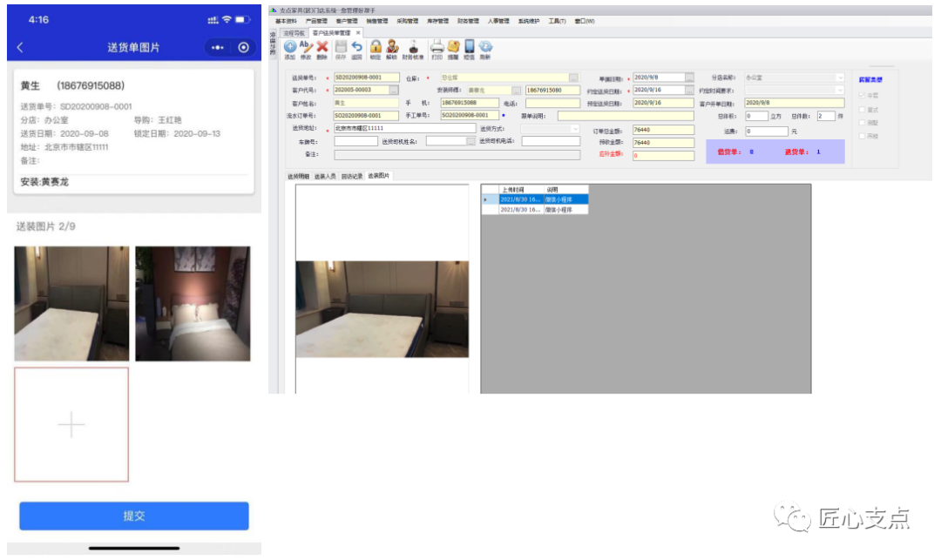
Task: Open the 单据日期 date picker button
Action: click(x=690, y=78)
